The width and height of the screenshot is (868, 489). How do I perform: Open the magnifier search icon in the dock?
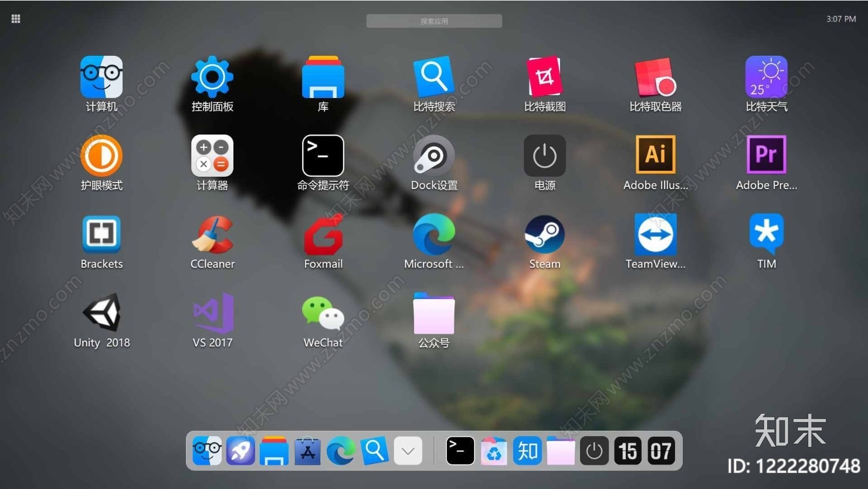[374, 451]
